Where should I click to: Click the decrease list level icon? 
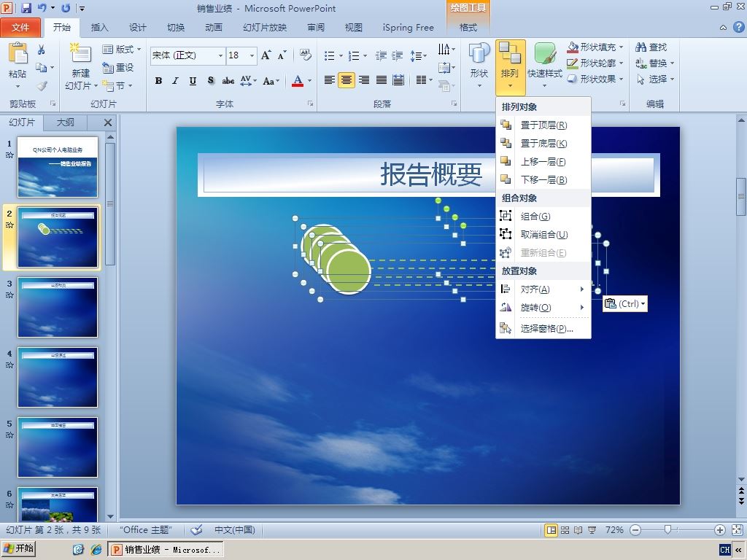[x=381, y=55]
